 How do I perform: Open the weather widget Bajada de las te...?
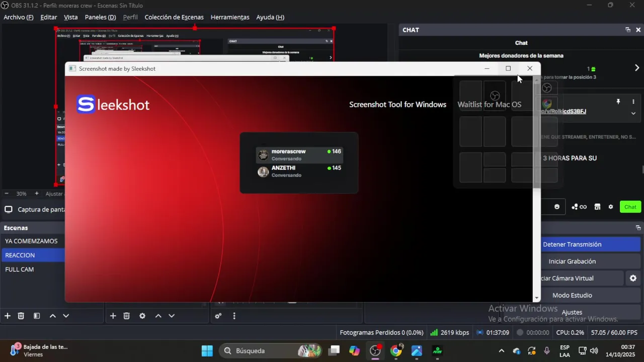[x=39, y=350]
